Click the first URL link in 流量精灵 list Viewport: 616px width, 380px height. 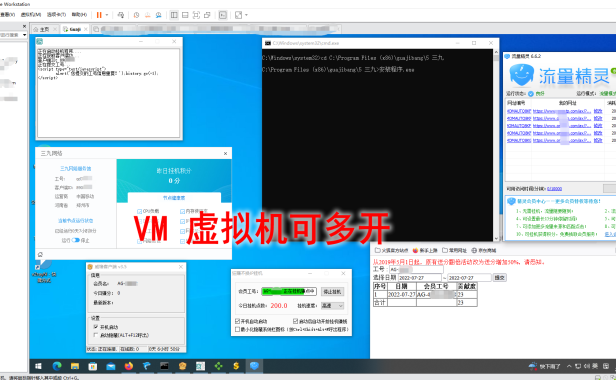(562, 111)
